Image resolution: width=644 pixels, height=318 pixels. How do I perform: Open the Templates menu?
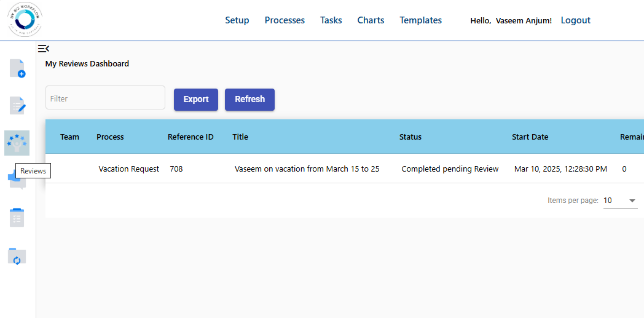click(420, 20)
